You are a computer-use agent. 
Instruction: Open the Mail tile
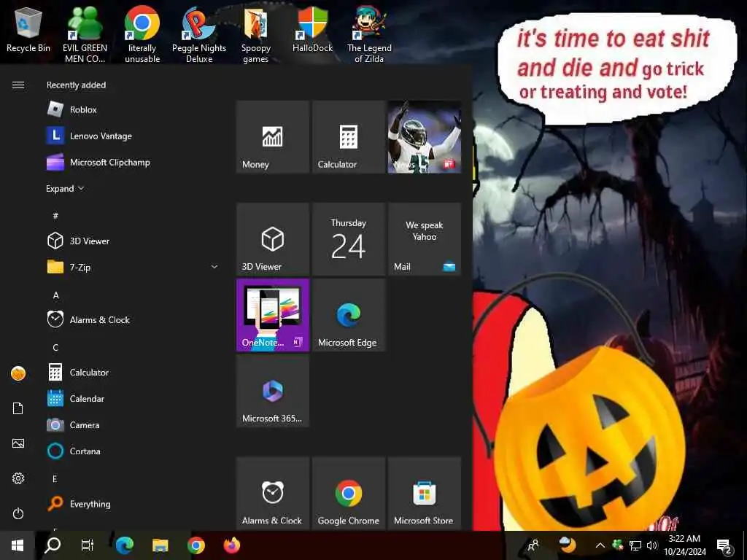click(425, 239)
